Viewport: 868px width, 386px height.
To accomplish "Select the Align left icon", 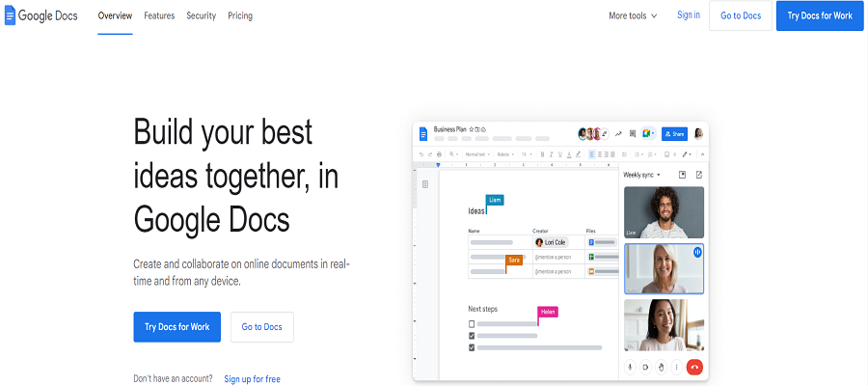I will point(592,154).
